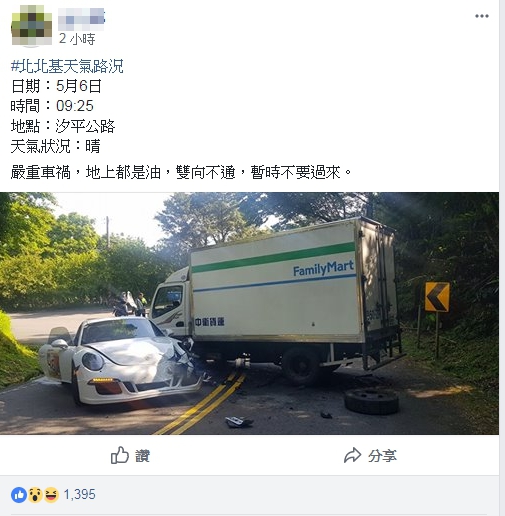The height and width of the screenshot is (516, 505).
Task: Click the share arrow icon
Action: [352, 455]
